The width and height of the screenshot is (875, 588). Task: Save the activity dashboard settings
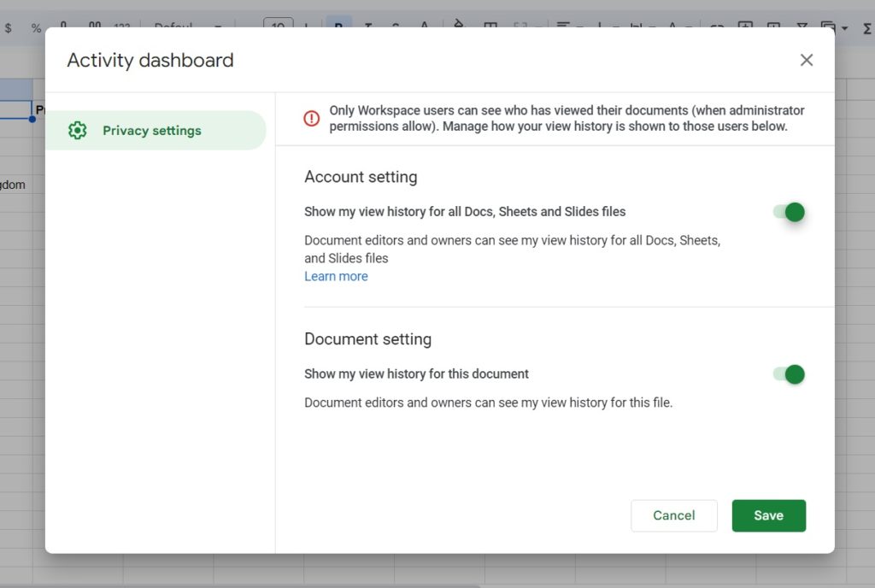pyautogui.click(x=768, y=515)
